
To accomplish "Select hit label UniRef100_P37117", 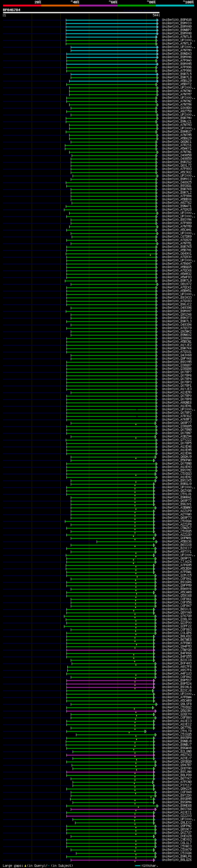I will click(x=177, y=785).
